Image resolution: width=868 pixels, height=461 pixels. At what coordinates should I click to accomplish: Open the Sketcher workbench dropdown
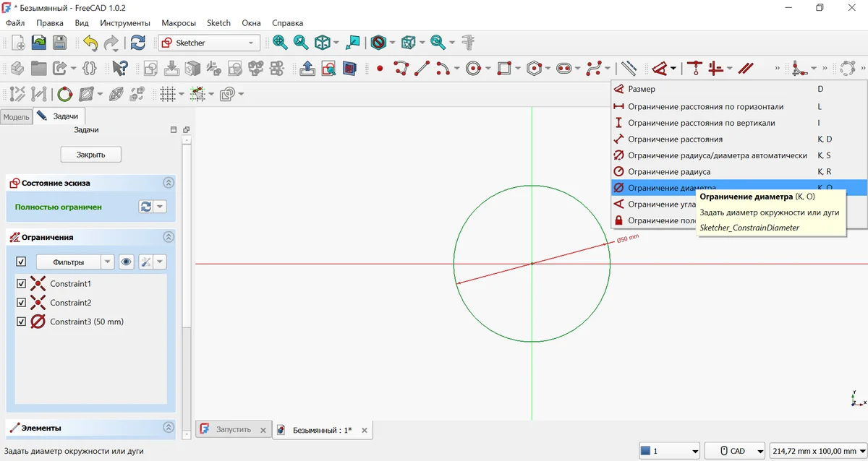tap(210, 43)
